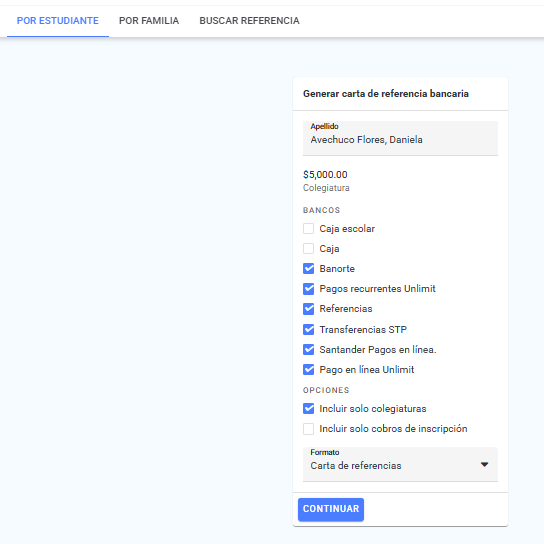544x544 pixels.
Task: Uncheck the Banorte checkbox
Action: tap(308, 269)
